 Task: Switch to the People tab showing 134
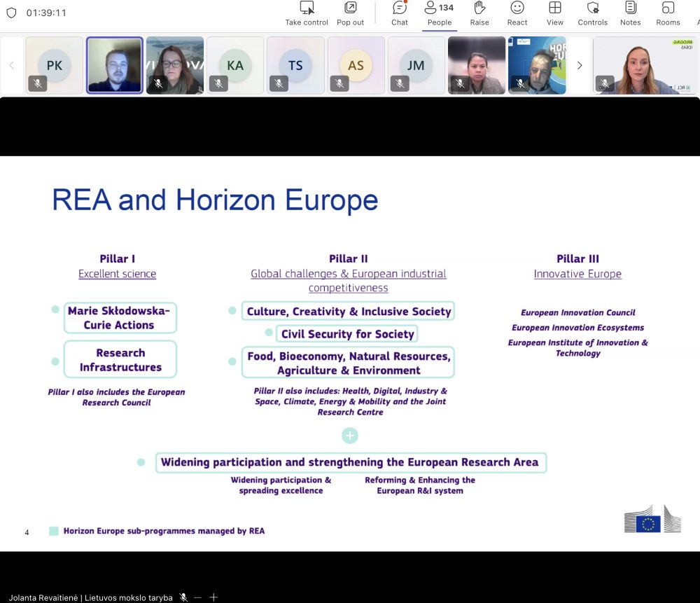tap(440, 13)
